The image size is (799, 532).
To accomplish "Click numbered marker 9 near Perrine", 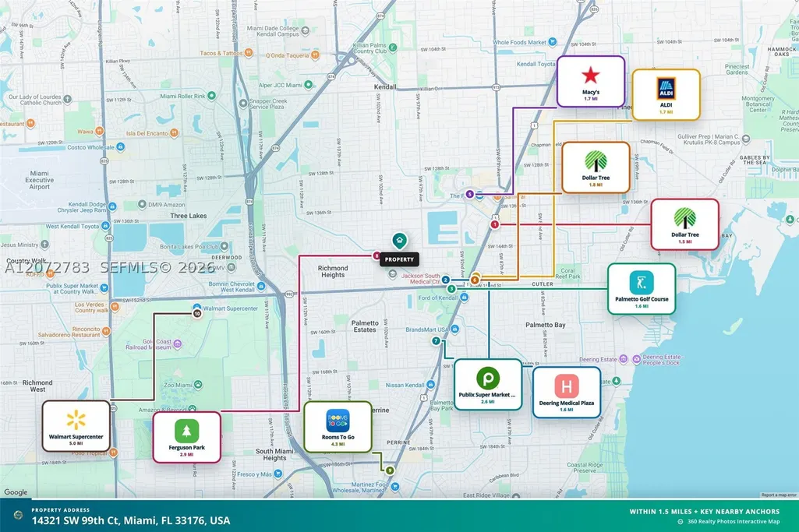I will 390,470.
